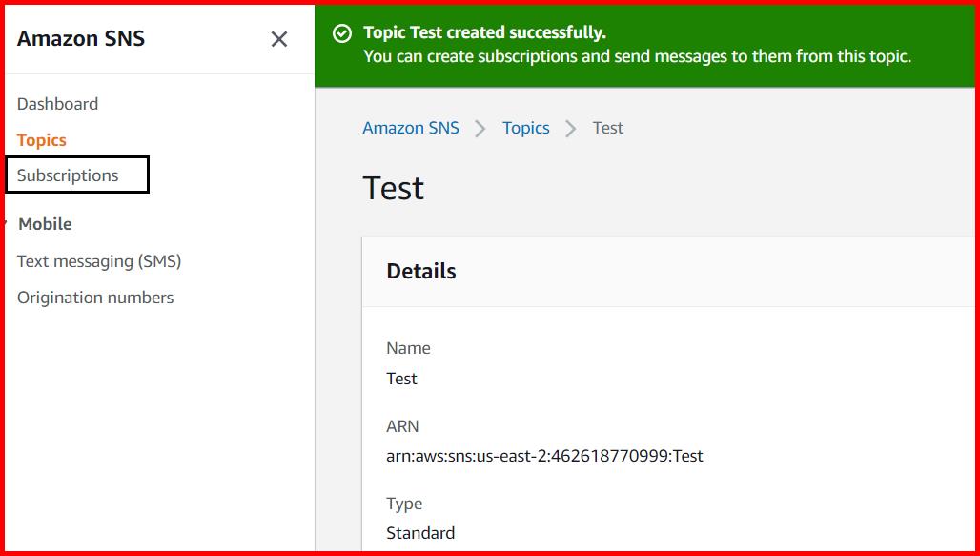The height and width of the screenshot is (556, 980).
Task: Click the breadcrumb separator chevron after Topics
Action: [571, 128]
